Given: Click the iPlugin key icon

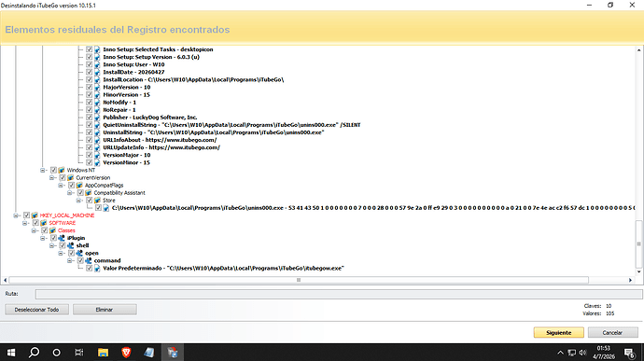Looking at the screenshot, I should coord(62,238).
